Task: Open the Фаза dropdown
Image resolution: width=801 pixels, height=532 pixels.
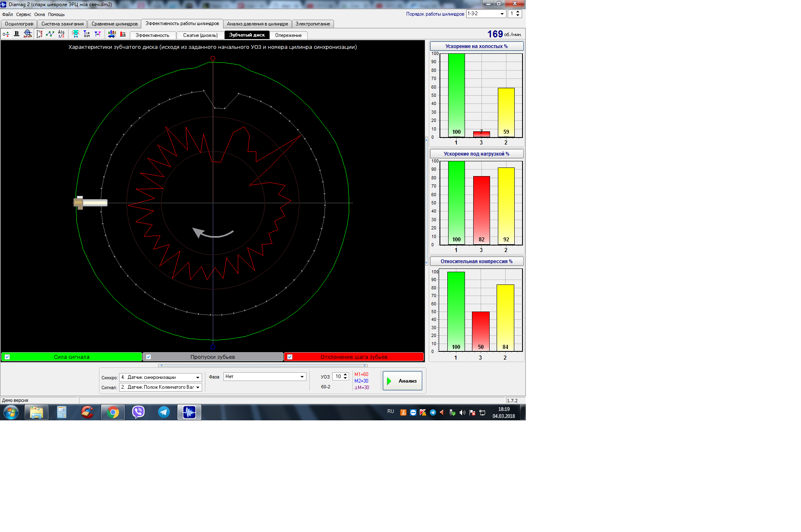Action: point(265,376)
